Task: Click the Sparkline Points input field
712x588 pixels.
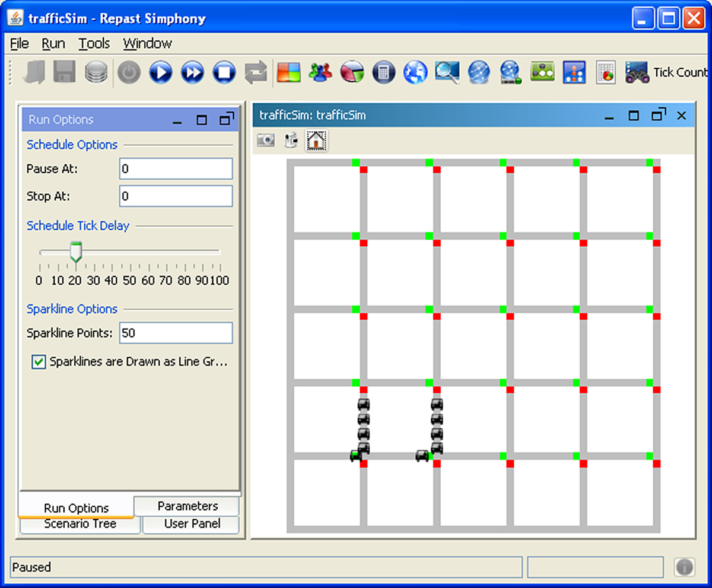Action: (176, 333)
